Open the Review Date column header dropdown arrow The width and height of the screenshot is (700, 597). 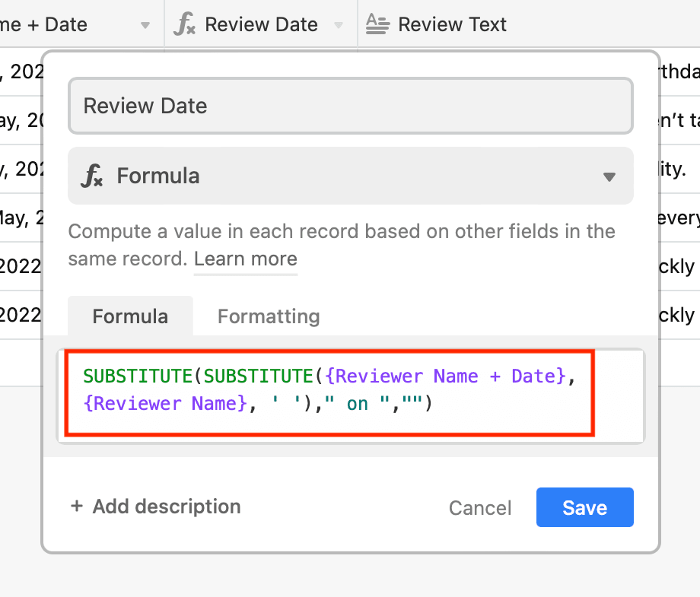[339, 25]
